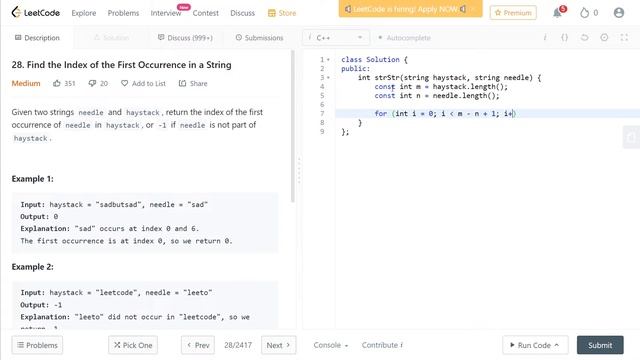The width and height of the screenshot is (640, 360).
Task: Click the LeetCode hiring banner
Action: 410,9
